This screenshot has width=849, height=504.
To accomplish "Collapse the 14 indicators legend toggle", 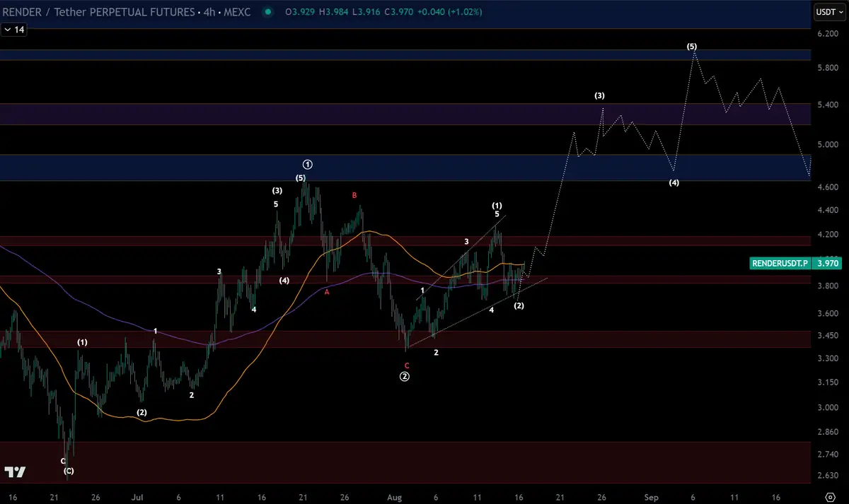I will 14,30.
